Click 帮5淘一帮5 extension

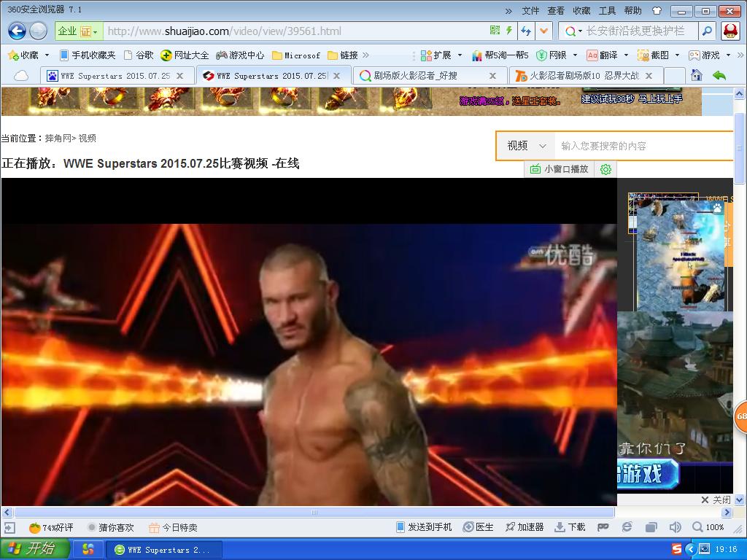point(500,55)
